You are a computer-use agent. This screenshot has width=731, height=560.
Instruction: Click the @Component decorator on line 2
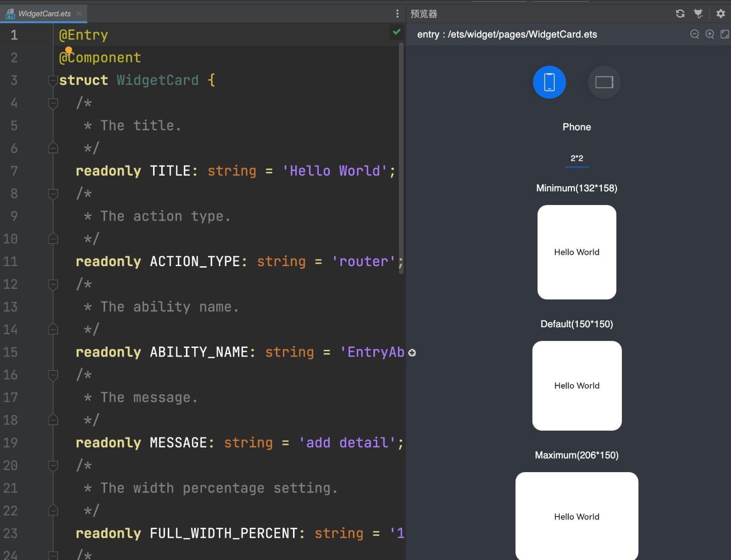click(x=100, y=58)
